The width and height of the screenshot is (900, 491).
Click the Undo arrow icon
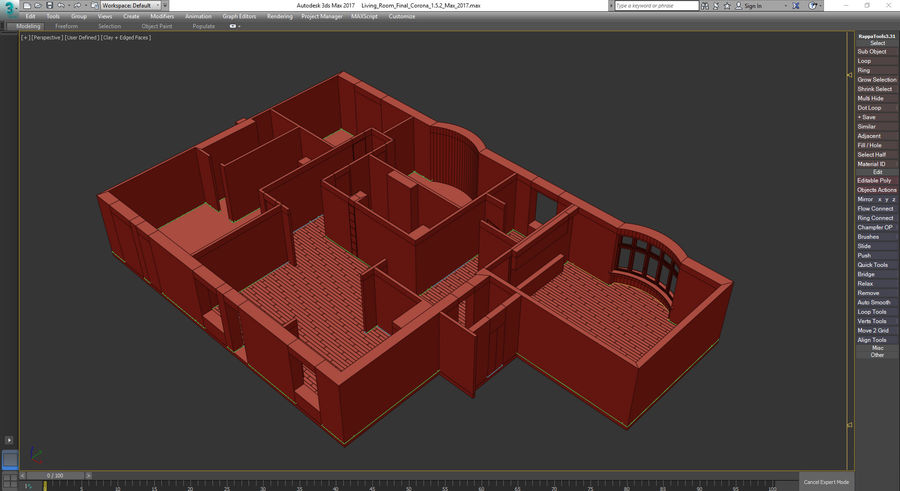60,5
